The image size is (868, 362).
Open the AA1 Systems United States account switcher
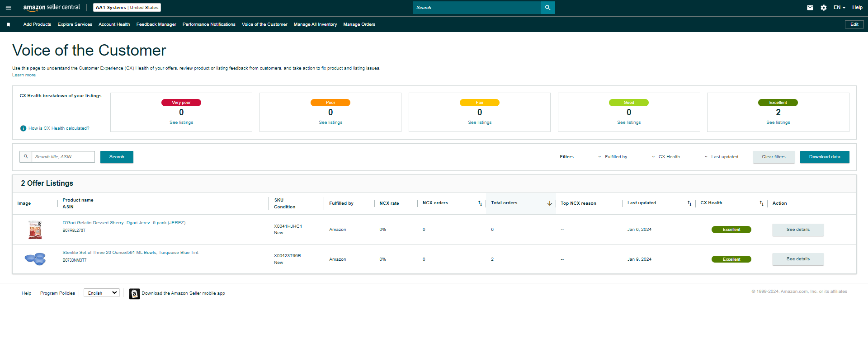127,8
